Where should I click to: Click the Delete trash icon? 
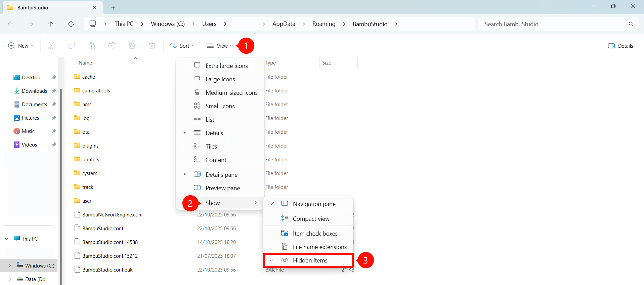pos(152,46)
